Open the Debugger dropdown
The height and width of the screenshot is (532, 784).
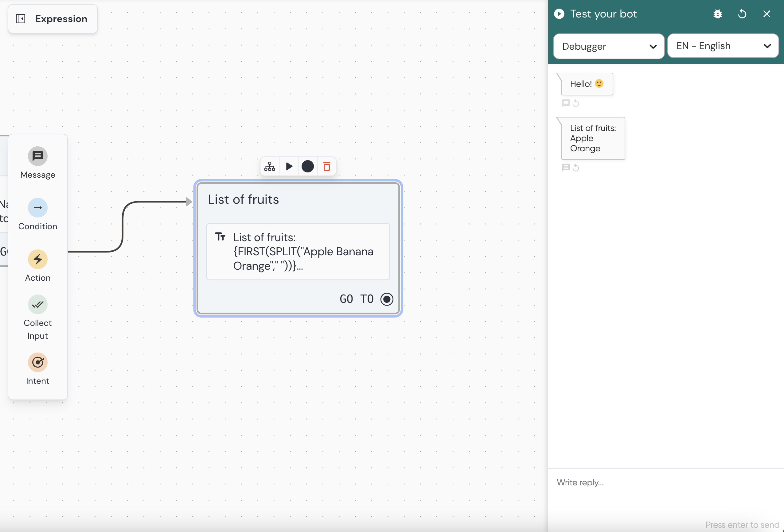pyautogui.click(x=609, y=46)
